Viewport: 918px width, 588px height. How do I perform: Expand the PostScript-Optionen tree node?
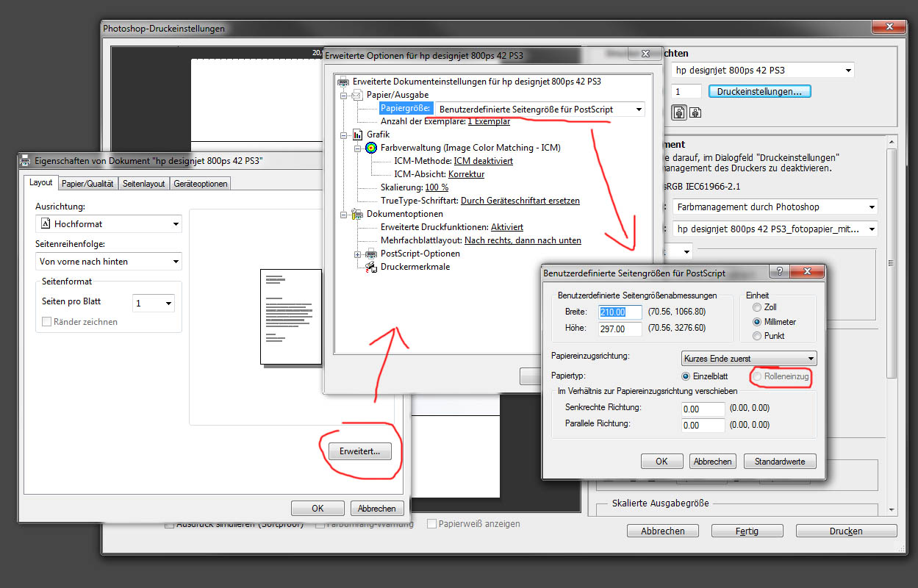coord(357,254)
